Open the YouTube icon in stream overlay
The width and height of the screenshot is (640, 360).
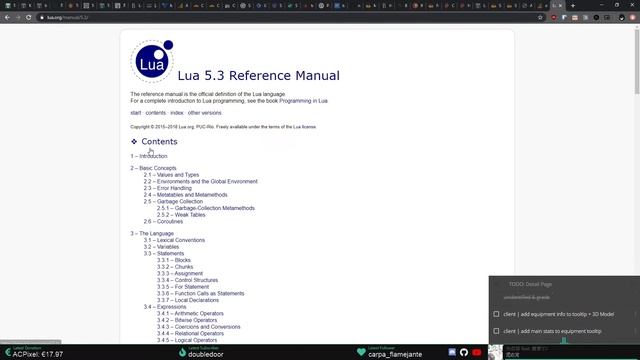(476, 352)
